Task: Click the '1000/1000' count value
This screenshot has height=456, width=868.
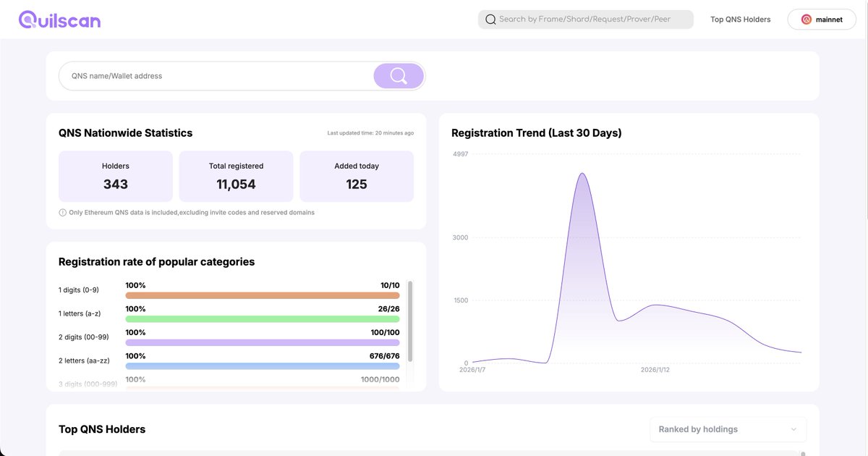Action: 380,379
